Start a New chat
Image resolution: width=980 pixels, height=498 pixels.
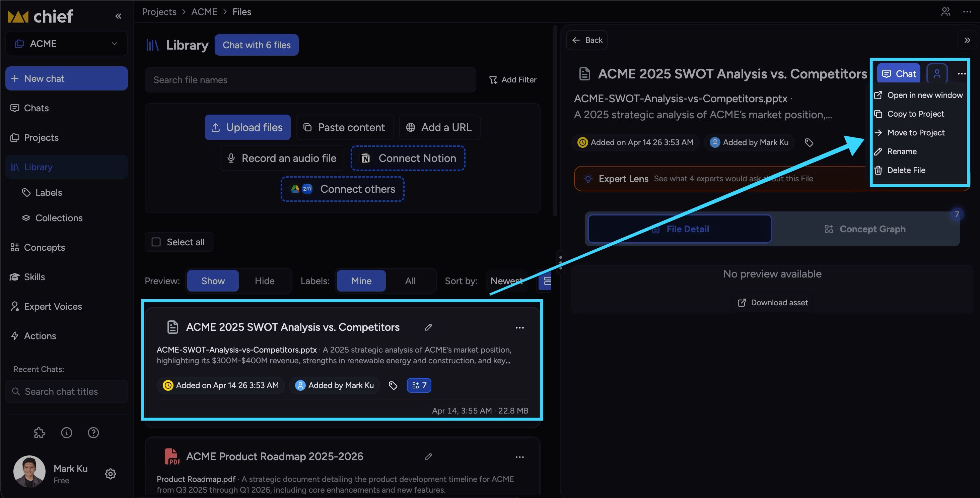tap(67, 78)
